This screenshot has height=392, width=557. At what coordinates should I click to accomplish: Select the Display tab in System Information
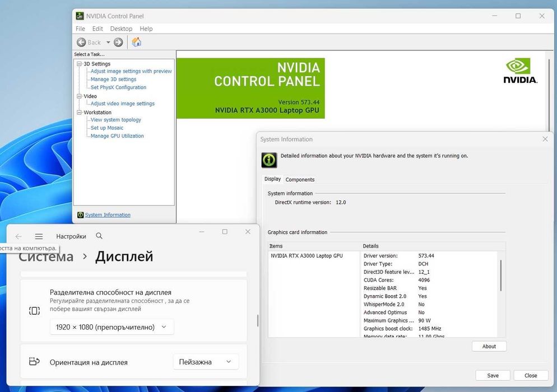(x=272, y=179)
